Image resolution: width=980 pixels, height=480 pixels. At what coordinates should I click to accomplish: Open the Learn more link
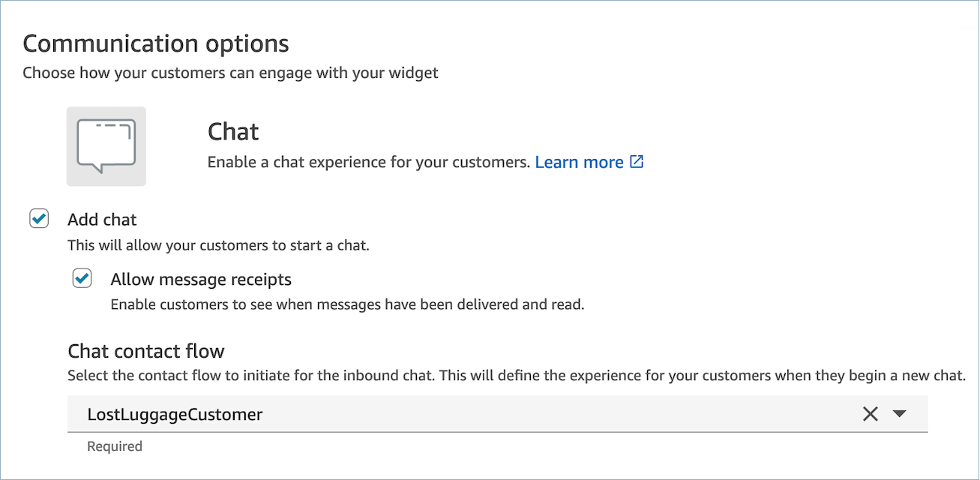point(579,161)
